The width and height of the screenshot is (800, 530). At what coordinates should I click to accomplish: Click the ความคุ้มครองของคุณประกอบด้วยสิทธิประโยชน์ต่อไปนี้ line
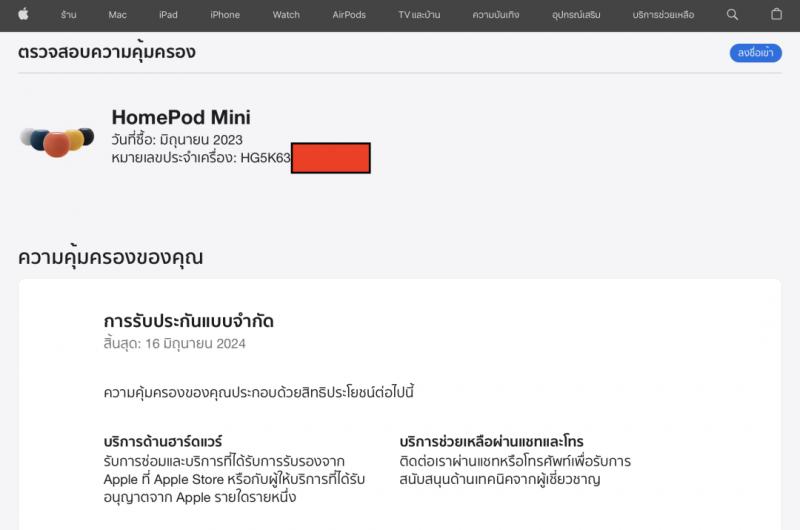coord(258,392)
